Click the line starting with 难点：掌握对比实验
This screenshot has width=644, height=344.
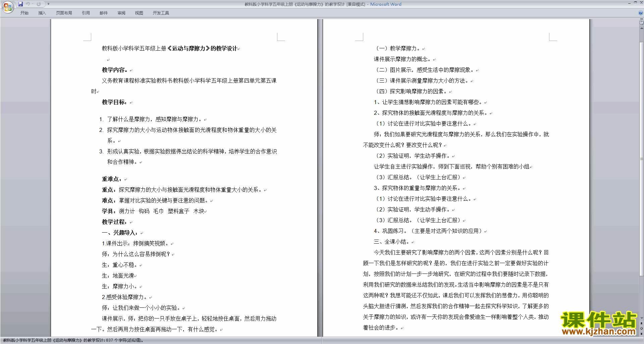(155, 201)
